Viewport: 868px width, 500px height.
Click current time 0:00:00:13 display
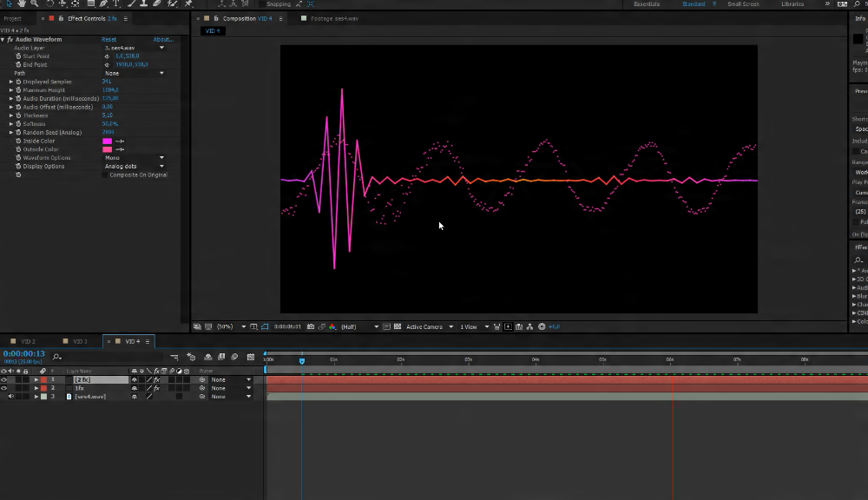click(23, 353)
